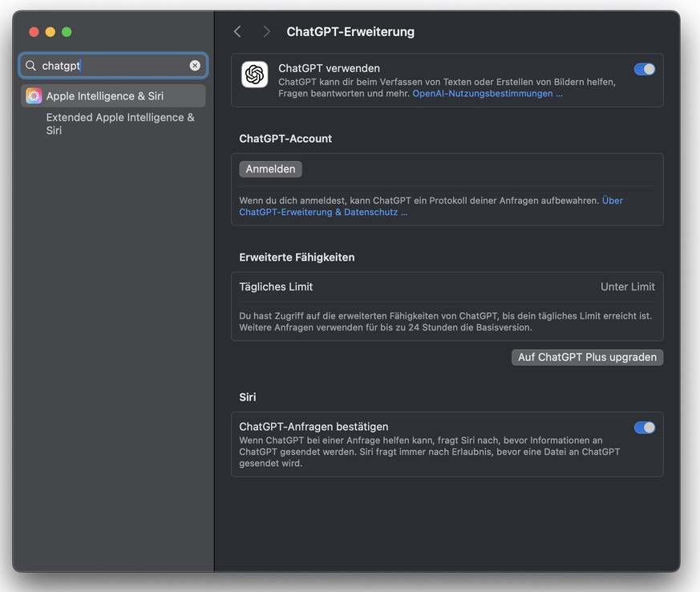Click Auf ChatGPT Plus upgraden

coord(587,358)
